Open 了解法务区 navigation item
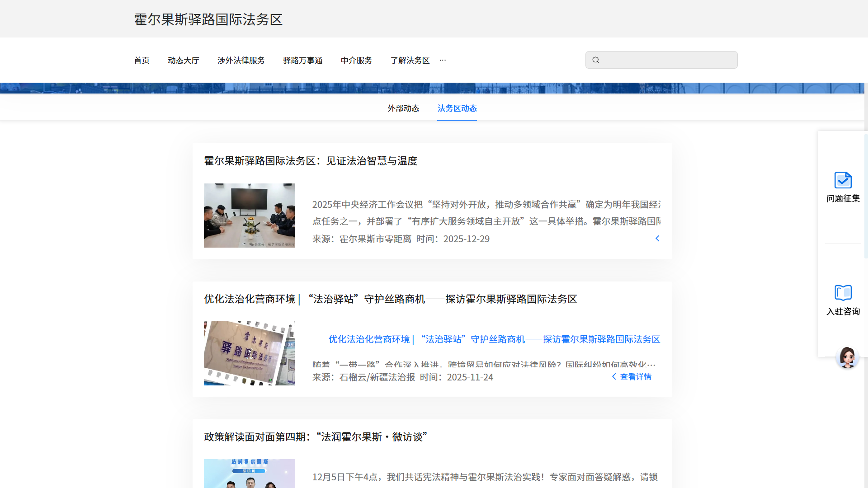868x488 pixels. tap(410, 61)
